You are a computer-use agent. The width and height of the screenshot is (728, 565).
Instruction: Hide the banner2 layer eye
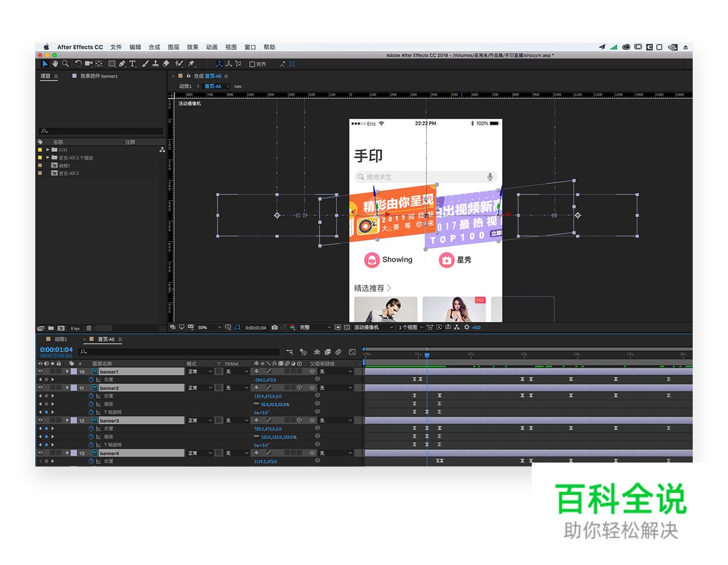coord(40,387)
